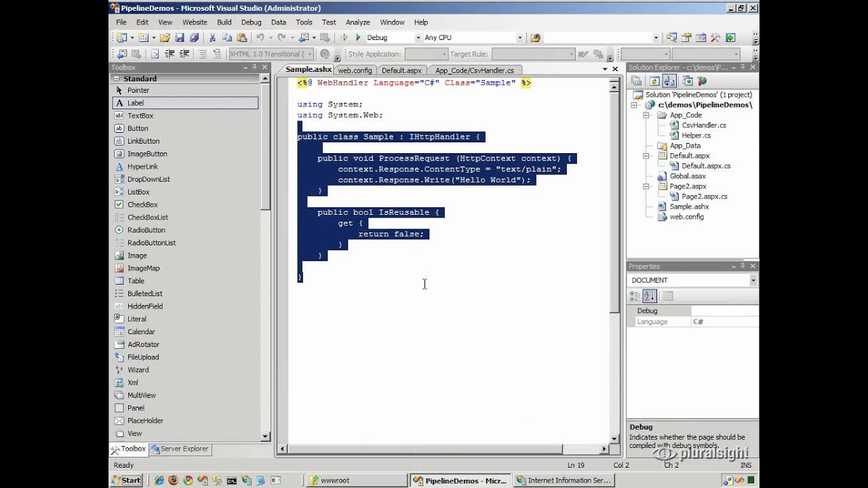Click the Copy Web Site icon
This screenshot has height=488, width=868.
687,81
